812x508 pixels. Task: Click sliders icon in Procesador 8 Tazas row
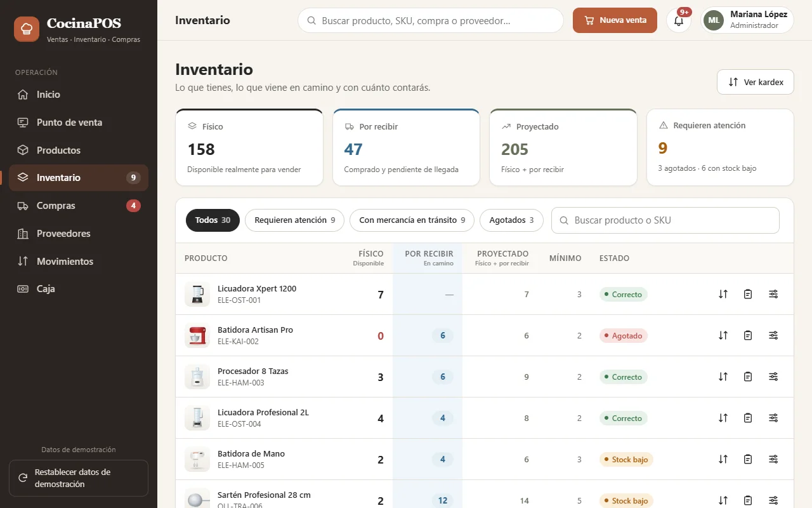point(773,377)
